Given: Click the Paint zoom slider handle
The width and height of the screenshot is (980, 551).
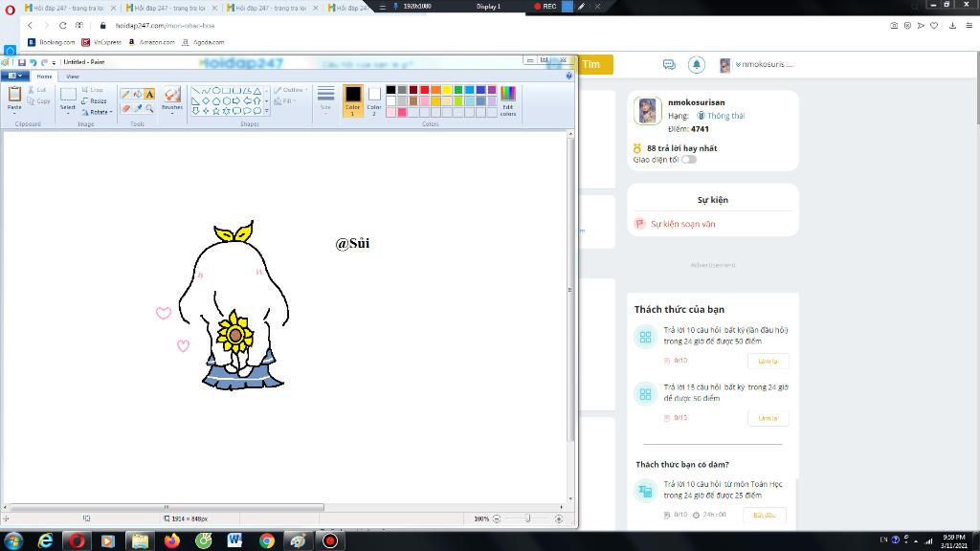Looking at the screenshot, I should [x=527, y=519].
